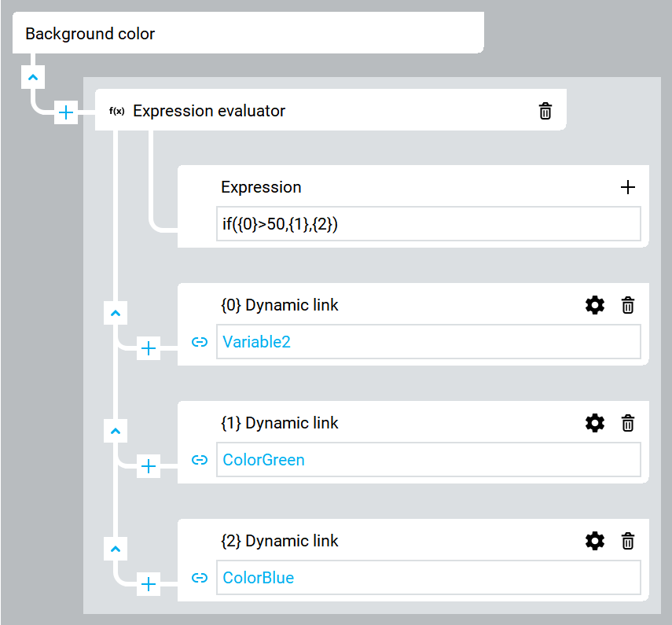
Task: Open settings gear for {2} Dynamic link
Action: pos(595,541)
